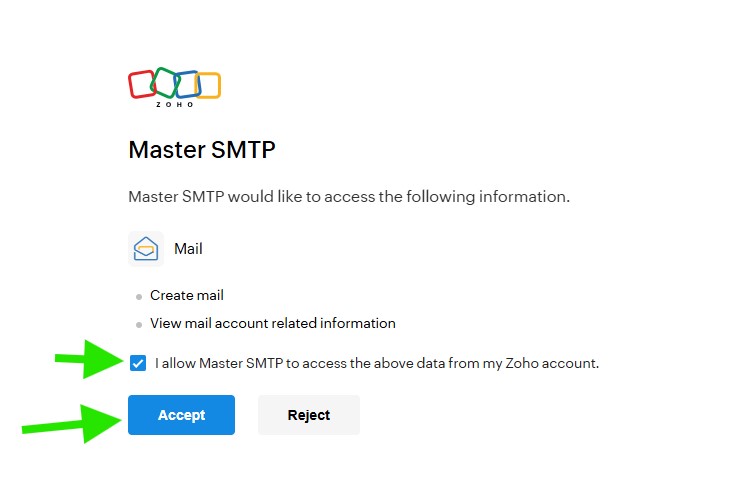730x483 pixels.
Task: Click the Master SMTP heading
Action: click(201, 150)
